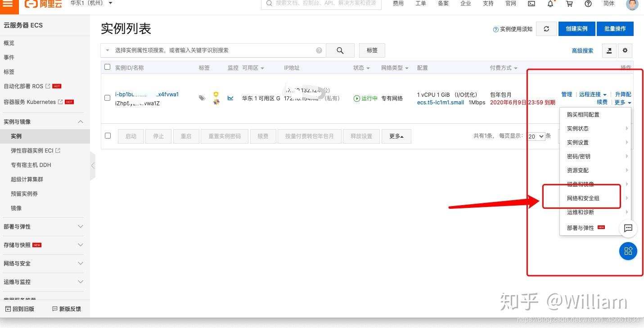Viewport: 644px width, 328px height.
Task: Open 实例状态 submenu
Action: [595, 128]
